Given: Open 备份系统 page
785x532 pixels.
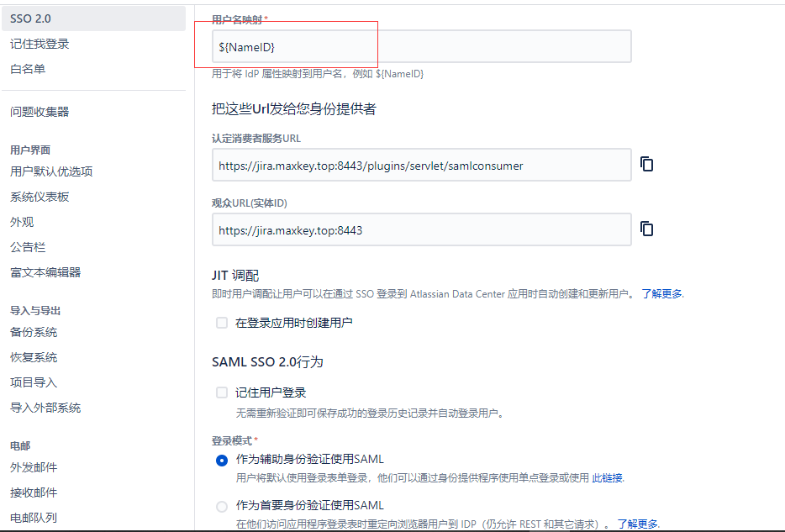Looking at the screenshot, I should 34,332.
